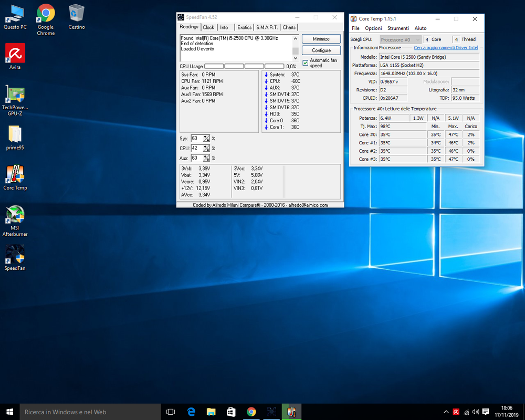Switch to Chrome in the taskbar
Image resolution: width=525 pixels, height=420 pixels.
(x=251, y=412)
